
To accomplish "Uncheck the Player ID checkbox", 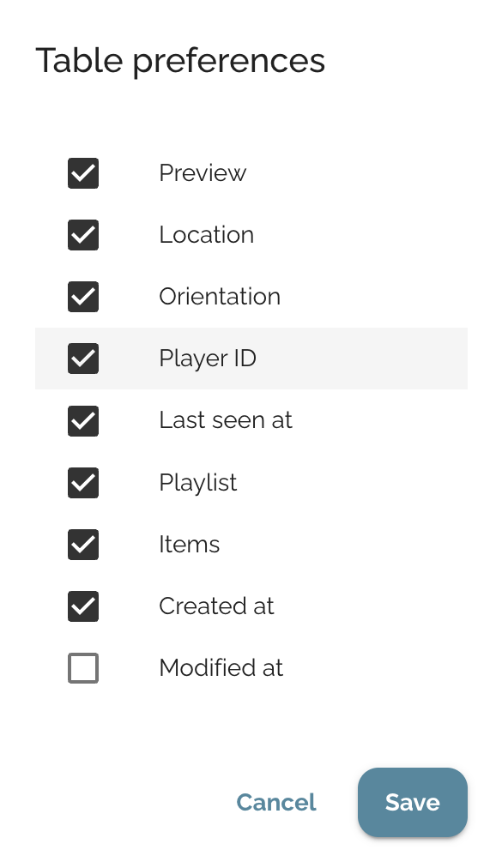I will tap(83, 359).
